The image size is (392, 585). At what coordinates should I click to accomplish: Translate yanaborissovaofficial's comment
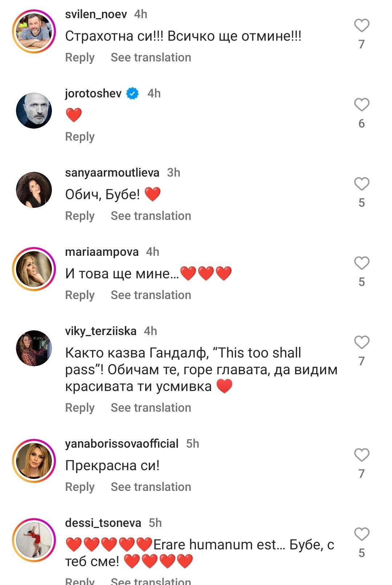151,487
